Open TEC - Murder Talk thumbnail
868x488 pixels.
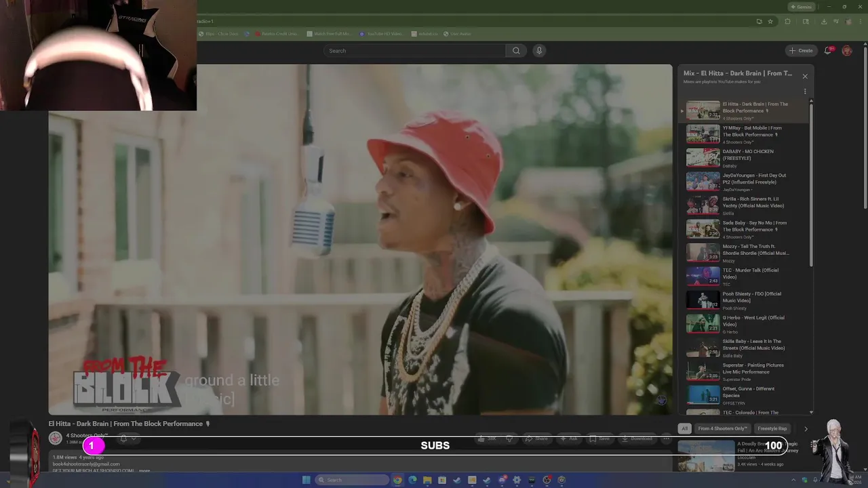703,276
